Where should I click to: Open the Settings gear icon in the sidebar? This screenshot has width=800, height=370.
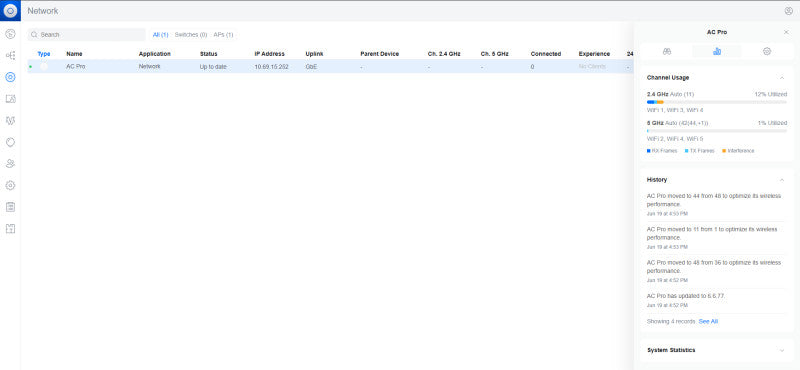click(10, 185)
